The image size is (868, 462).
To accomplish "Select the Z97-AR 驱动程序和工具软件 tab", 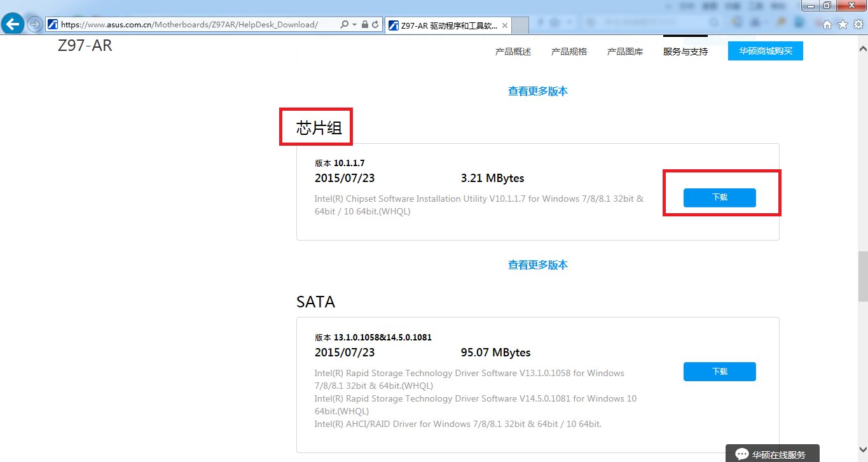I will click(x=448, y=25).
